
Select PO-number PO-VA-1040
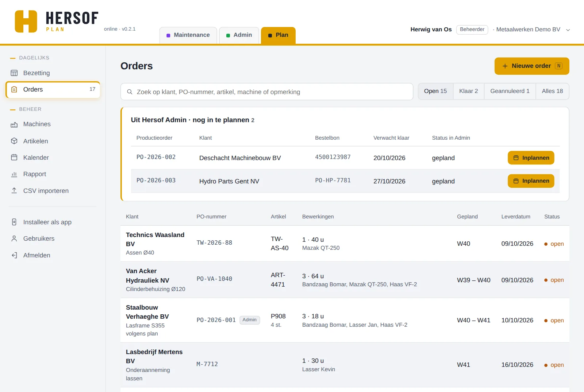point(214,279)
